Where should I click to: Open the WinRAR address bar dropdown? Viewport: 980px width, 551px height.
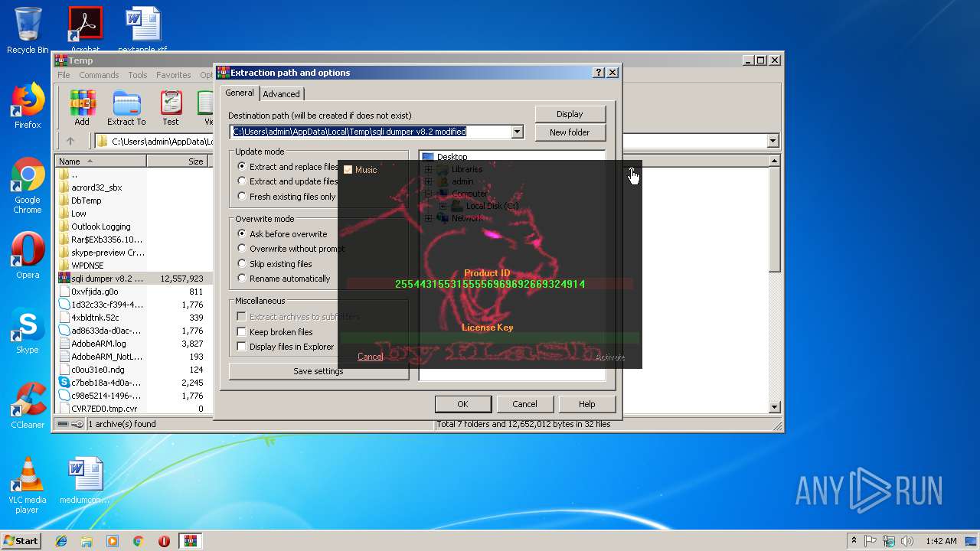point(773,141)
